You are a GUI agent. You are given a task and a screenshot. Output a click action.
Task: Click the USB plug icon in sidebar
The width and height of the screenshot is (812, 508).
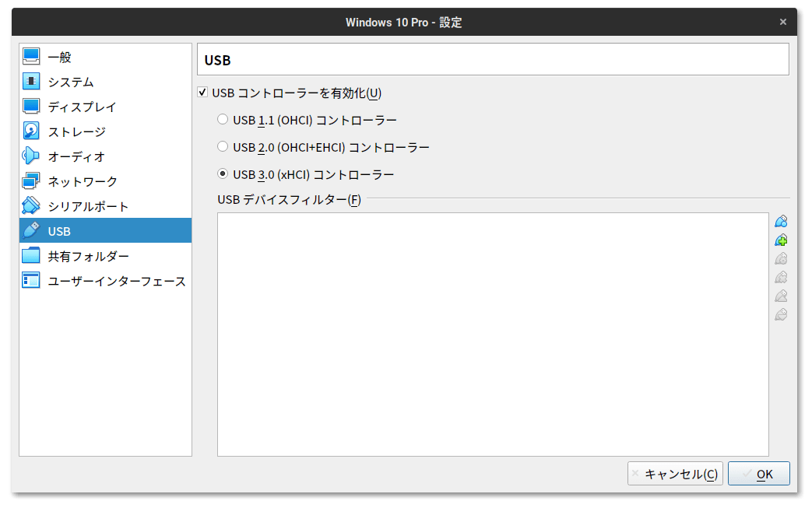(x=31, y=231)
